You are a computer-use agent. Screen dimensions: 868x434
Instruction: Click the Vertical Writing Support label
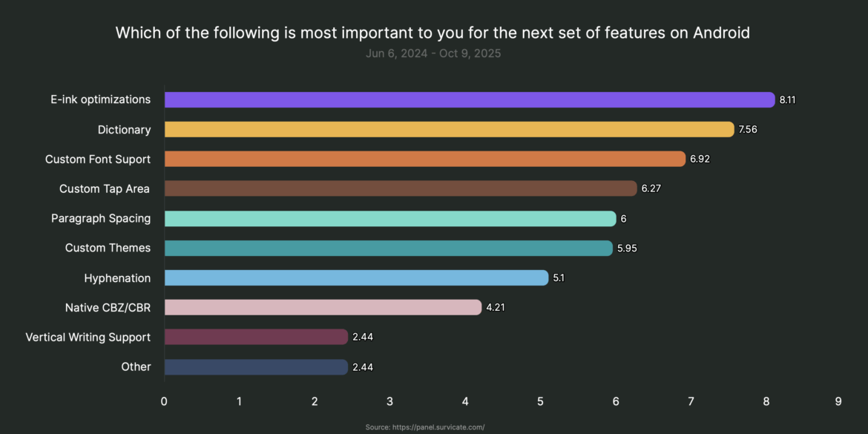pyautogui.click(x=88, y=337)
